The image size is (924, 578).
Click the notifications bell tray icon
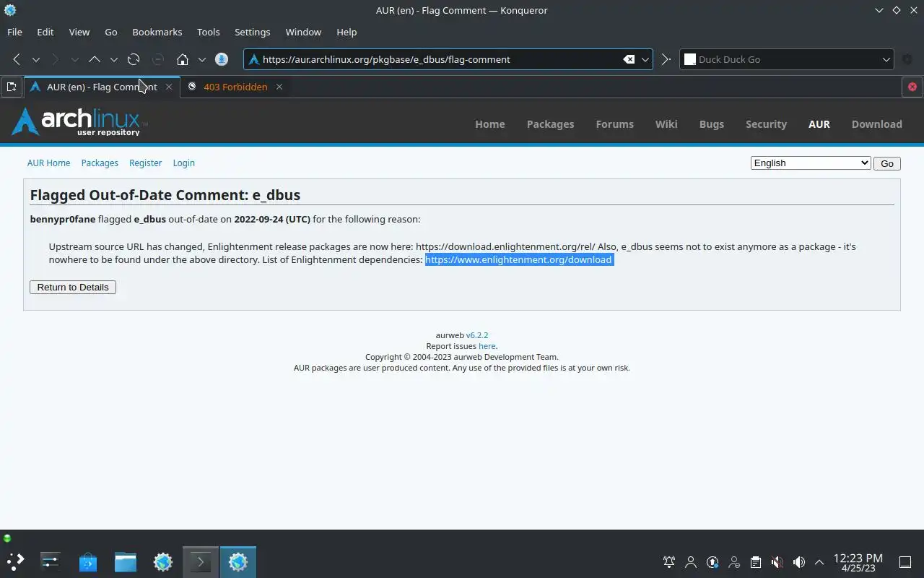[669, 562]
